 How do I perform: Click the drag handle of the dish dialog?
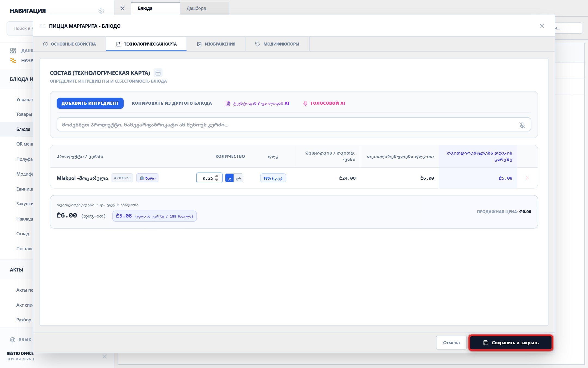pos(43,26)
